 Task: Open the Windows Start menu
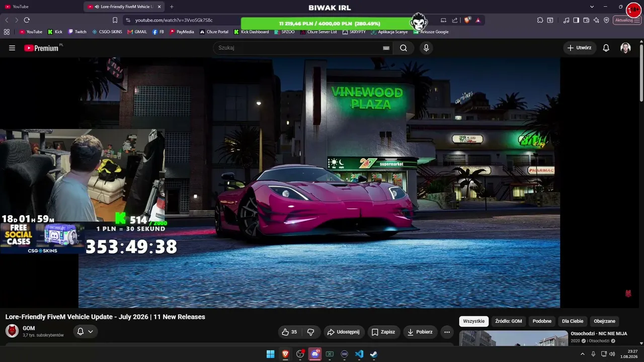270,354
